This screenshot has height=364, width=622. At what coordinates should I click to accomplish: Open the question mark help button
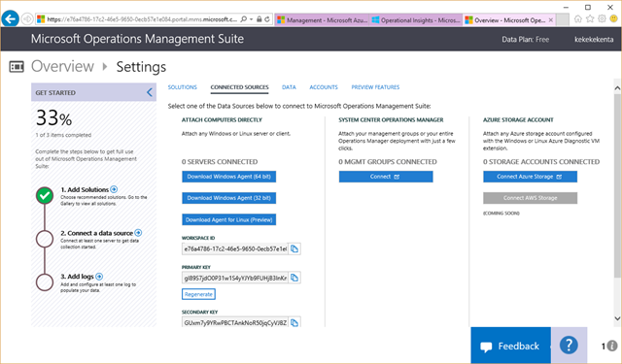pyautogui.click(x=569, y=345)
